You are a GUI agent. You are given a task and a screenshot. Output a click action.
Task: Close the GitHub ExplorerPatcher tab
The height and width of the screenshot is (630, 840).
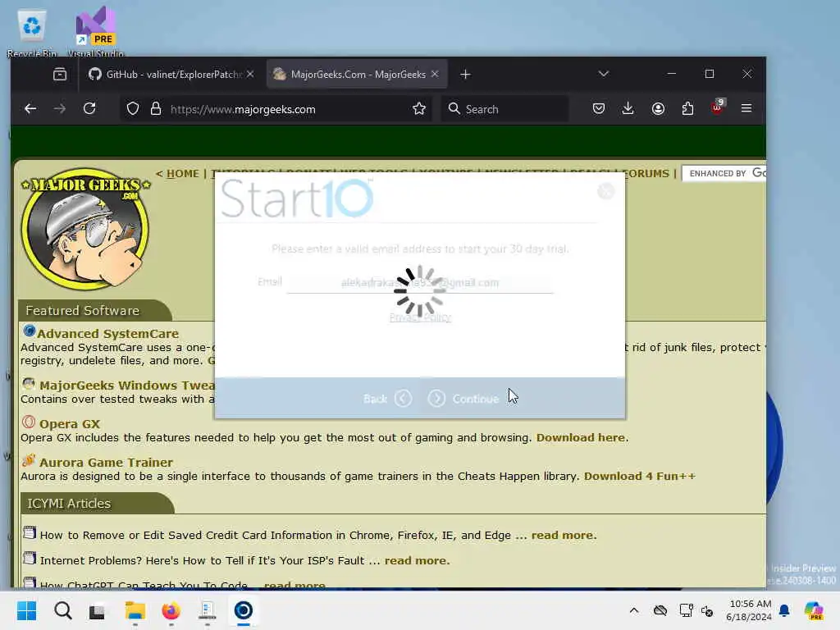coord(250,74)
